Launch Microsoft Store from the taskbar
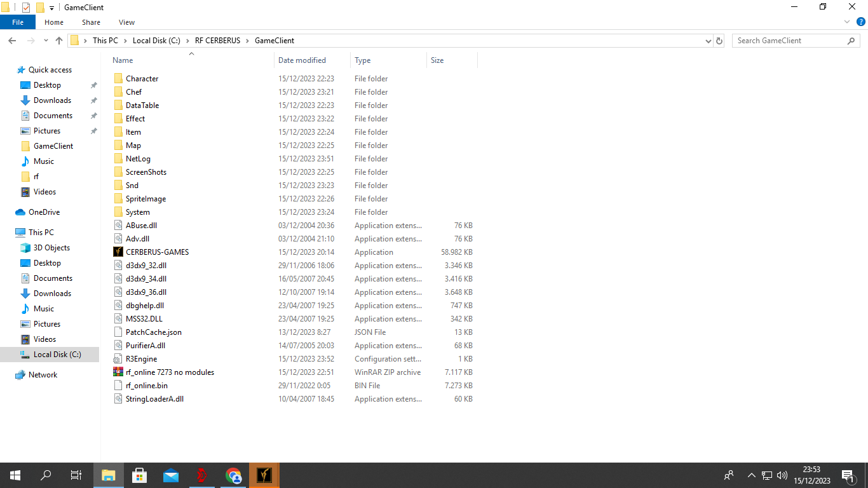This screenshot has width=868, height=488. tap(139, 475)
